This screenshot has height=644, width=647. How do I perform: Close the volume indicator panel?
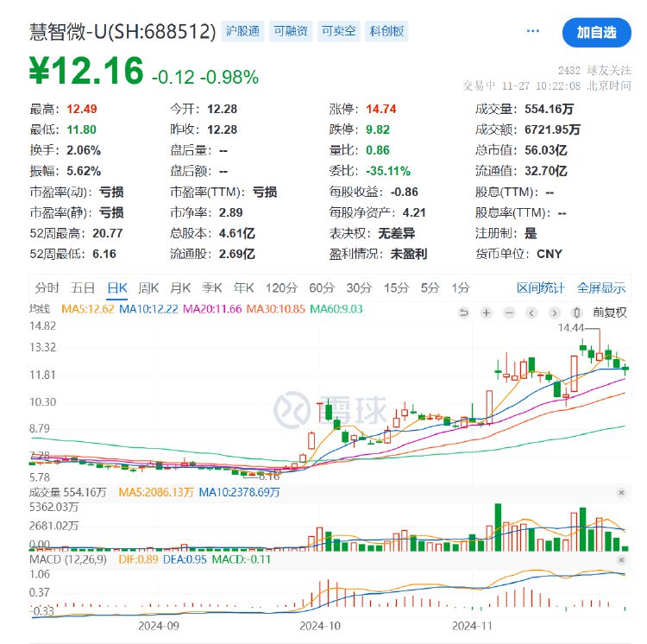[x=620, y=492]
